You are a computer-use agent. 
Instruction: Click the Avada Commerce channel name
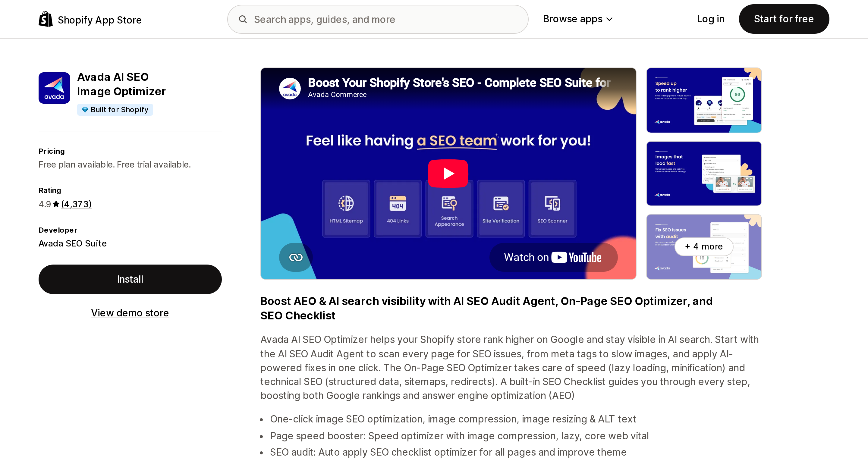click(x=337, y=95)
